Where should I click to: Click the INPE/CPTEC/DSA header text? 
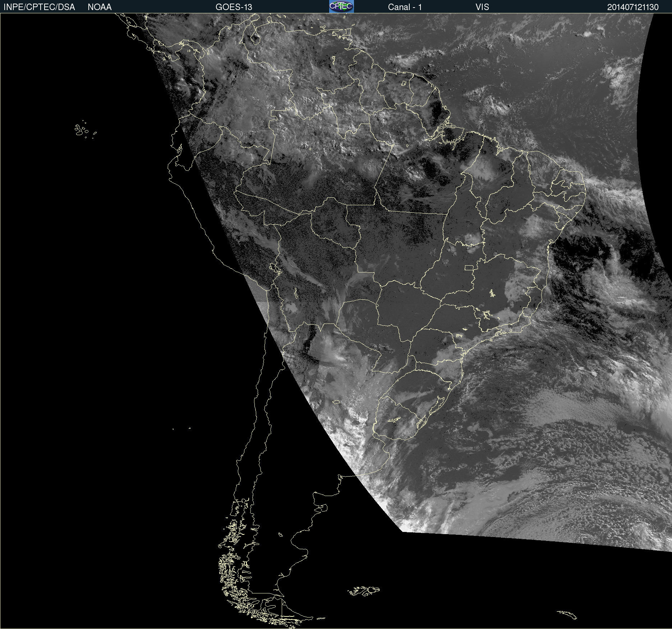tap(39, 7)
